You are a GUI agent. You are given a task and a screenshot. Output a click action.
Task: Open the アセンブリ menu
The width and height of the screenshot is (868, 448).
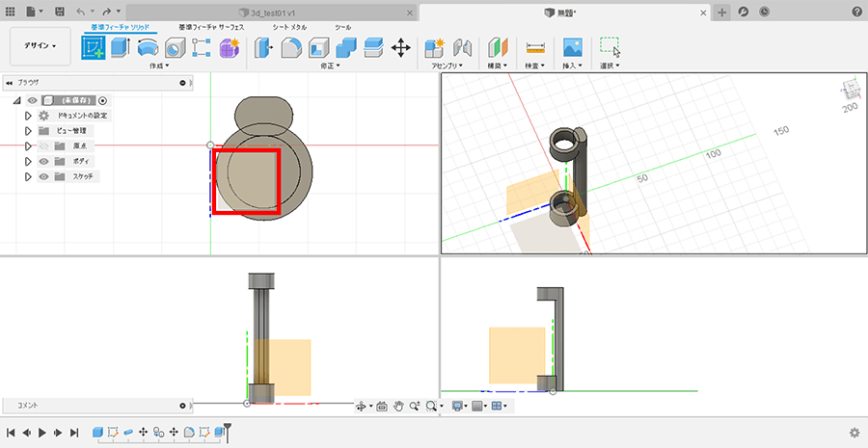(x=446, y=66)
